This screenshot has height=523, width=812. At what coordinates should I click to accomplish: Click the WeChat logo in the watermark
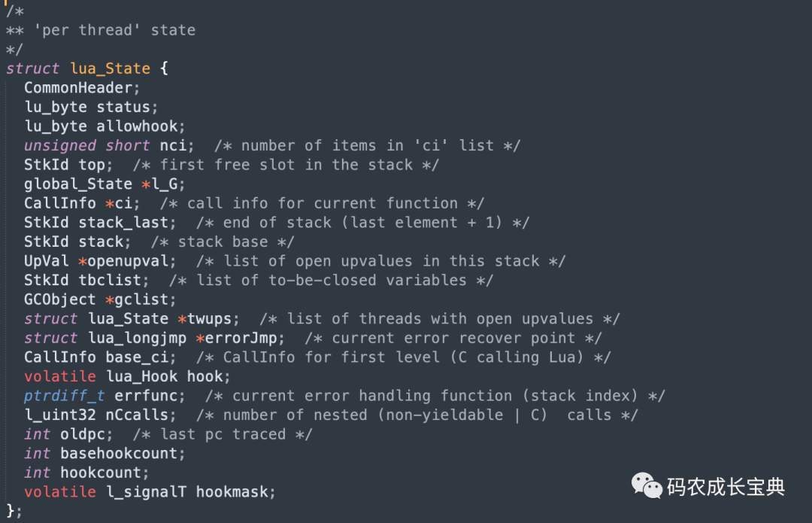pos(647,486)
